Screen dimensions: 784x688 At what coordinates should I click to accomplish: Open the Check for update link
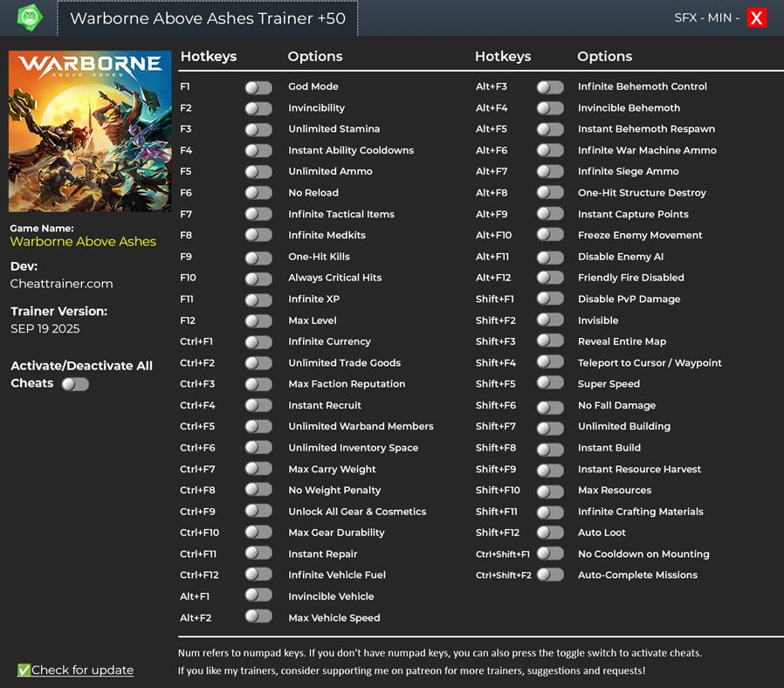click(x=82, y=671)
